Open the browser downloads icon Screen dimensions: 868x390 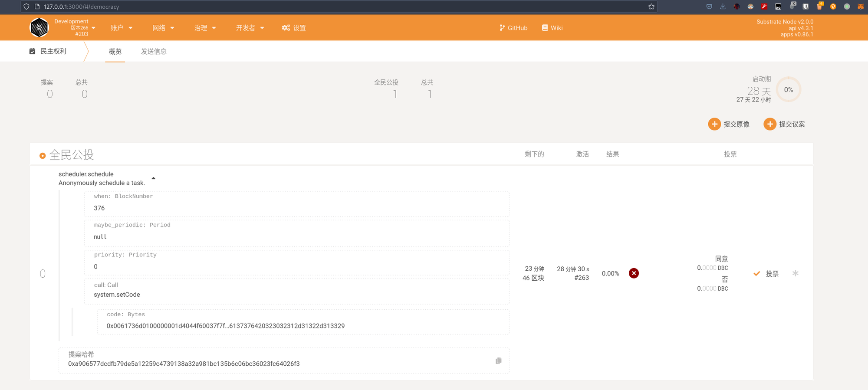[723, 7]
